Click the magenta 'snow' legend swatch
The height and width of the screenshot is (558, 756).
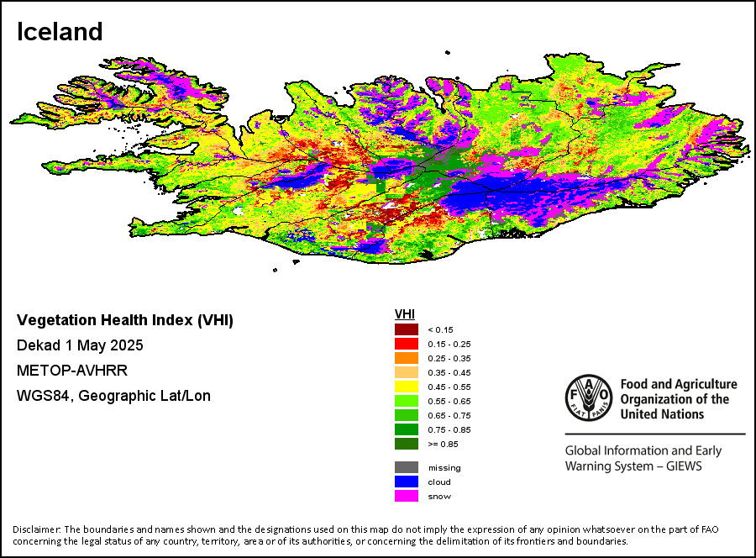pyautogui.click(x=407, y=496)
